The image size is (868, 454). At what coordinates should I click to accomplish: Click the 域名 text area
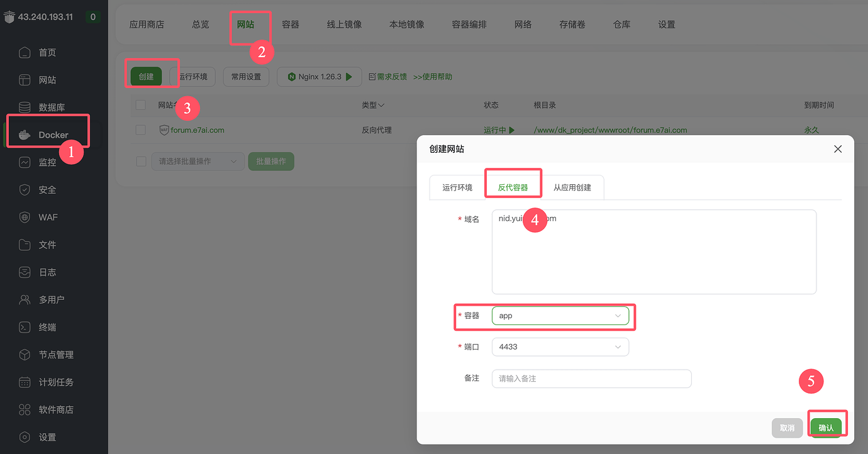(x=654, y=252)
